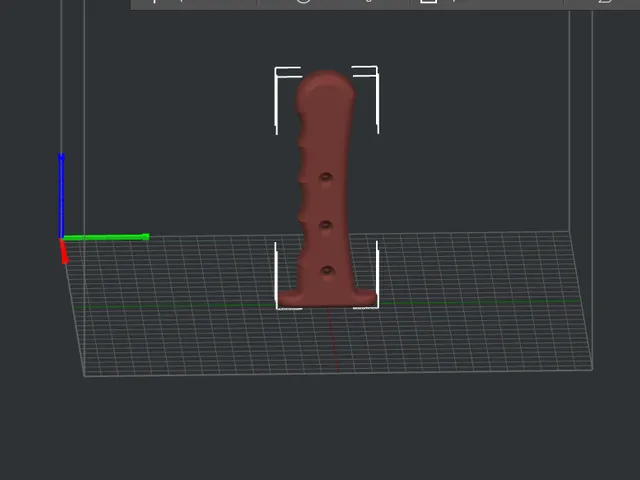The width and height of the screenshot is (640, 480).
Task: Click the red X axis of the gizmo
Action: pos(64,251)
